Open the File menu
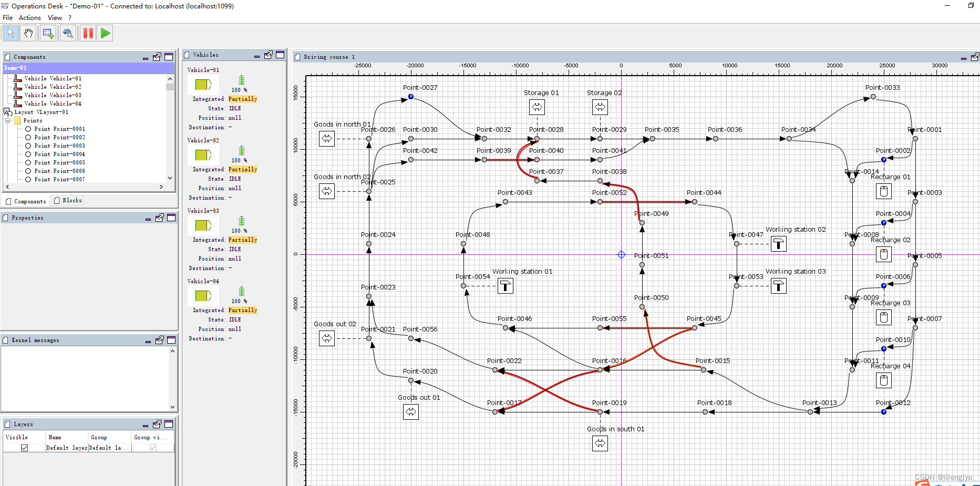Image resolution: width=980 pixels, height=486 pixels. pyautogui.click(x=7, y=18)
